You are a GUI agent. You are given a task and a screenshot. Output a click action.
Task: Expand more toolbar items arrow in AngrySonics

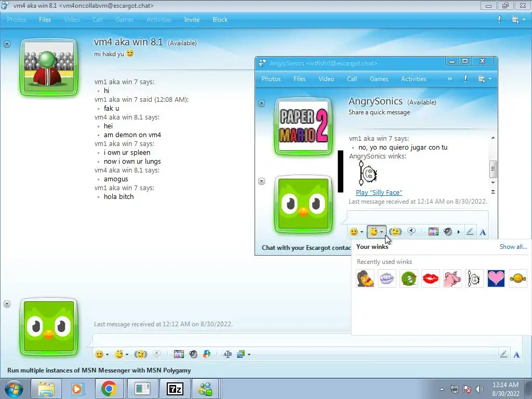pyautogui.click(x=459, y=232)
